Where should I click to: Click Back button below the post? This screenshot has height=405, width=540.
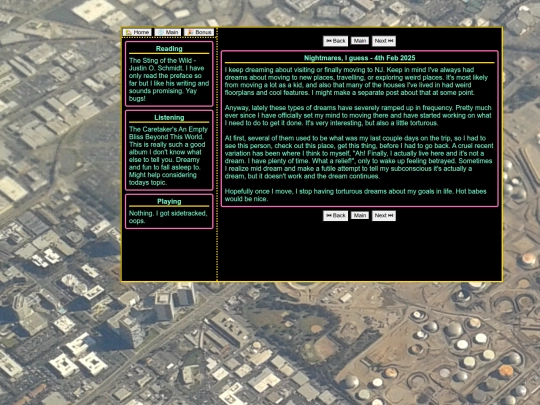pyautogui.click(x=335, y=216)
